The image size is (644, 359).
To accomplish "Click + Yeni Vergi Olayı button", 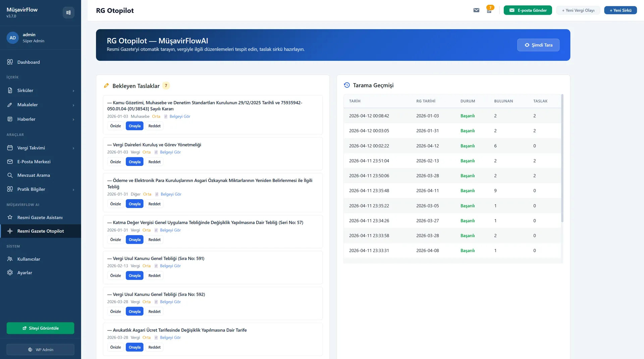I will (x=578, y=10).
